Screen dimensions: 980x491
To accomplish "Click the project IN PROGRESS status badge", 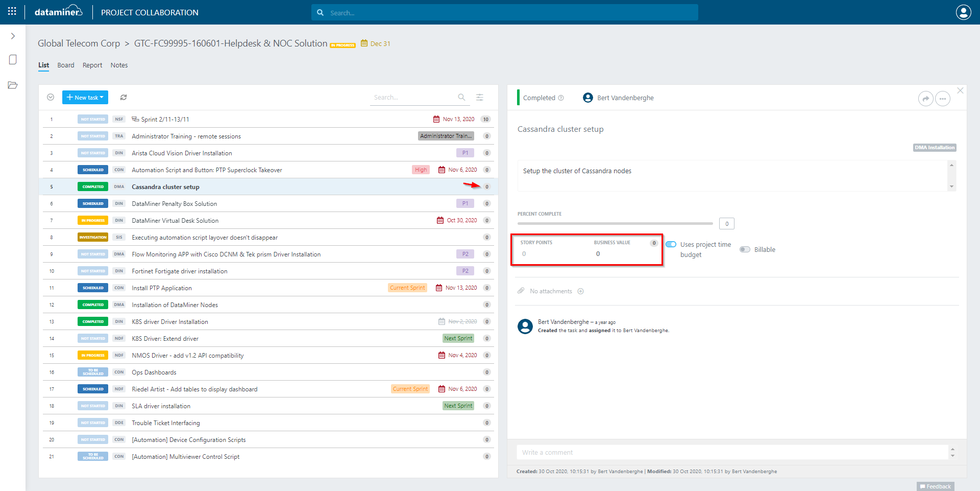I will tap(342, 45).
